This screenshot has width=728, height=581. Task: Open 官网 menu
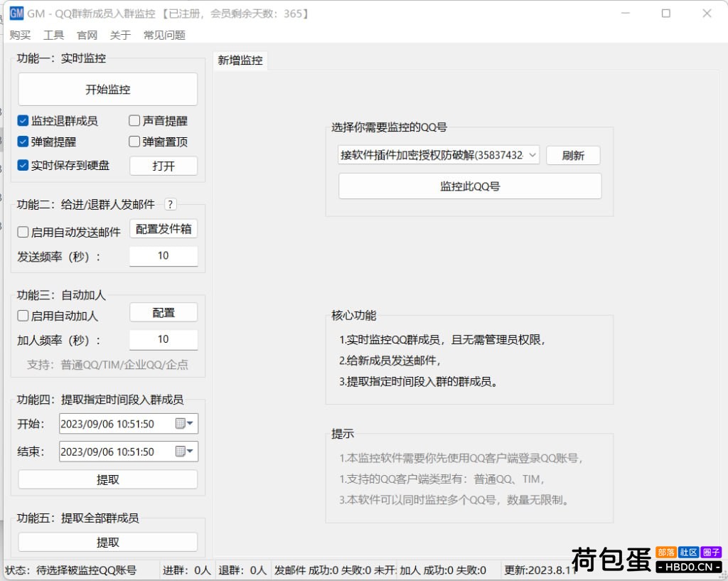coord(87,36)
